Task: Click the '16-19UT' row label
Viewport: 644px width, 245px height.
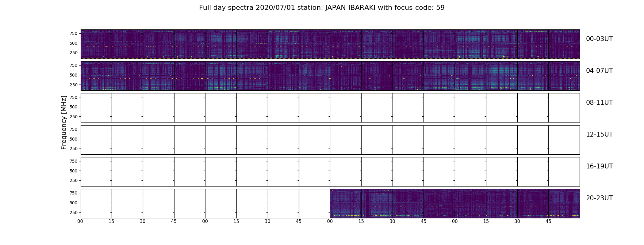Action: point(599,166)
